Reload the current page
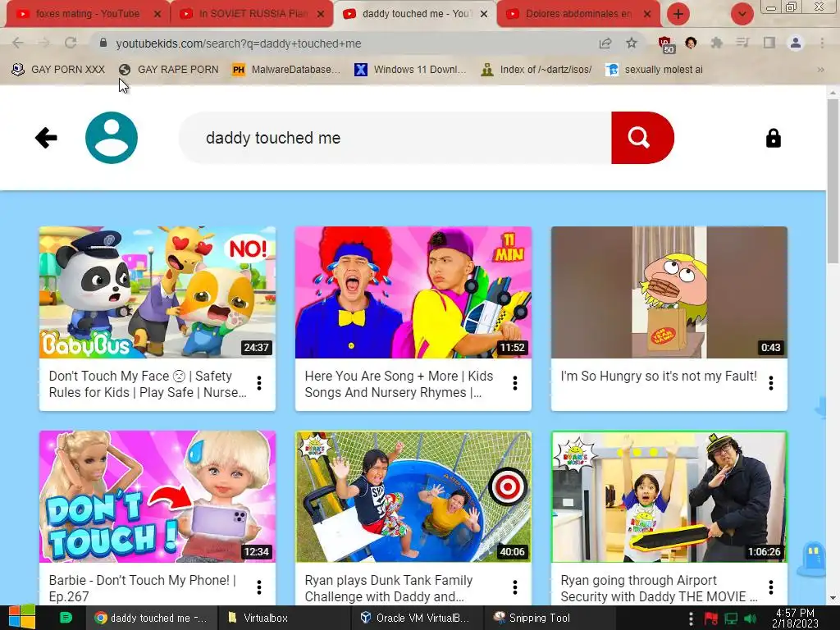Screen dimensions: 840x630 pyautogui.click(x=71, y=43)
